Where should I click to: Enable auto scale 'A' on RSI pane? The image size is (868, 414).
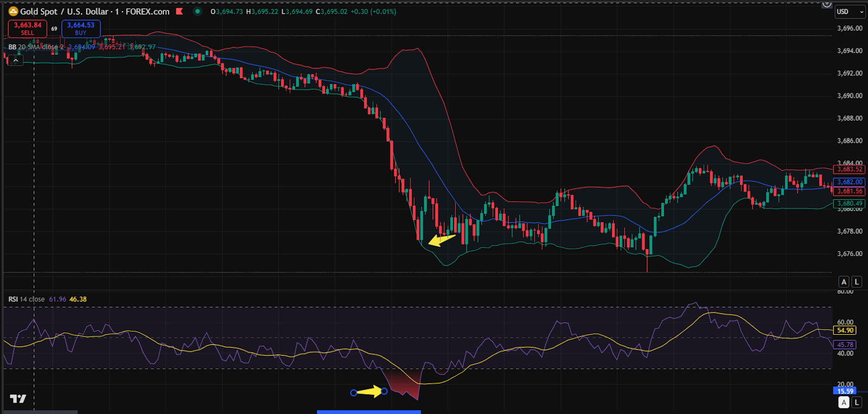pos(844,402)
